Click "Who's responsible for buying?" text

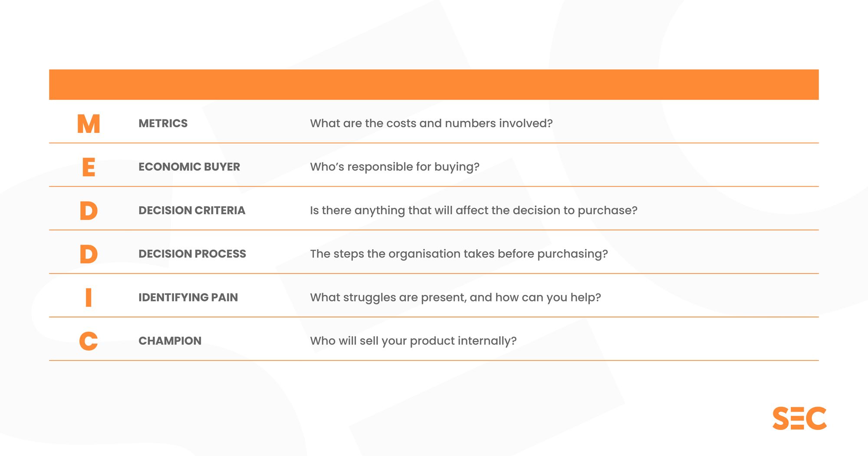395,167
